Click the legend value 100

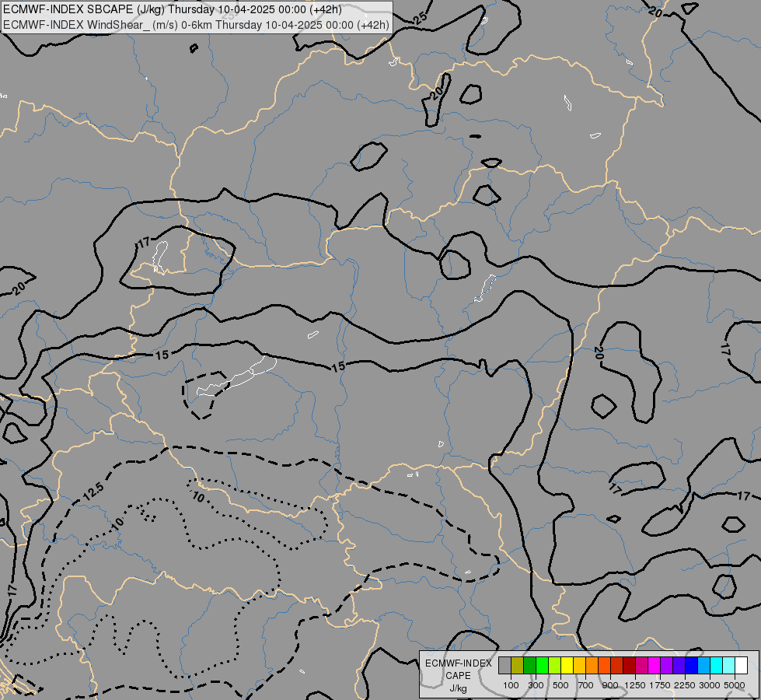(x=511, y=685)
